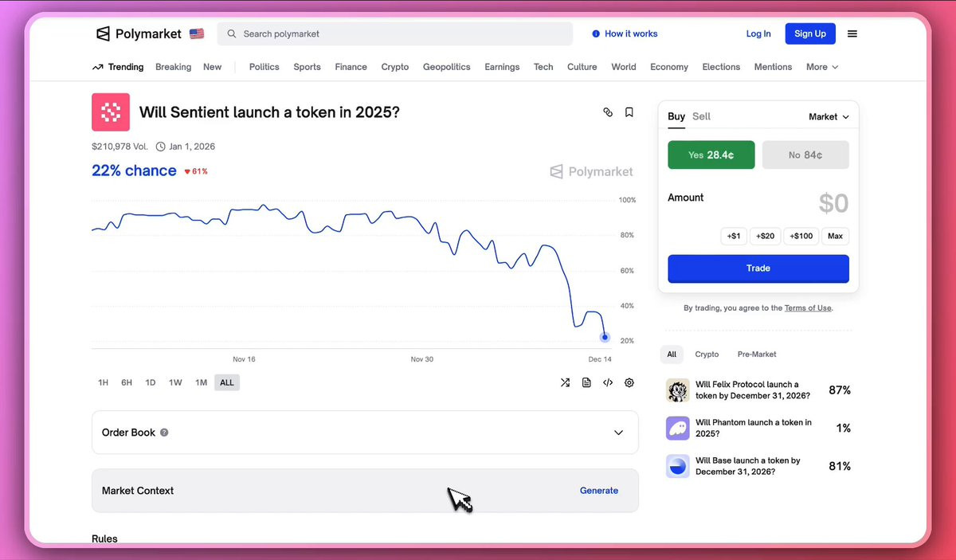956x560 pixels.
Task: Select the 1M chart range
Action: pos(201,382)
